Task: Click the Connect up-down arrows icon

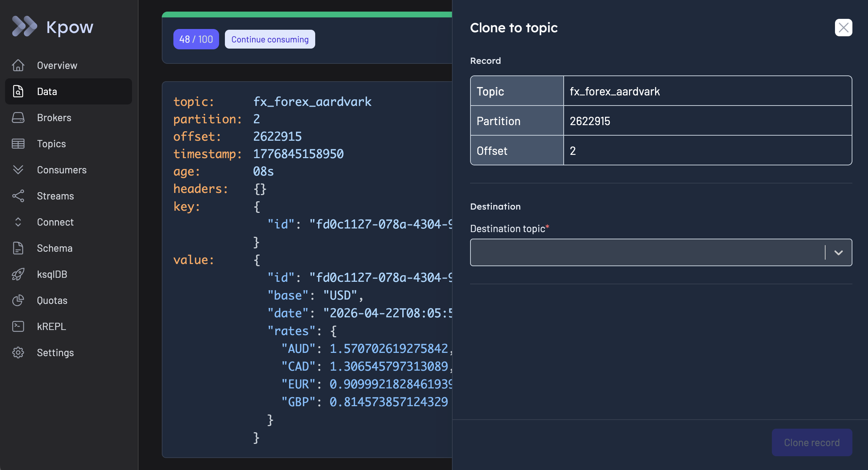Action: point(18,222)
